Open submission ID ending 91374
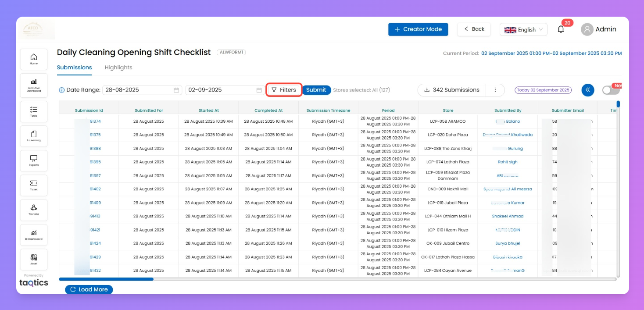This screenshot has height=310, width=644. (95, 121)
